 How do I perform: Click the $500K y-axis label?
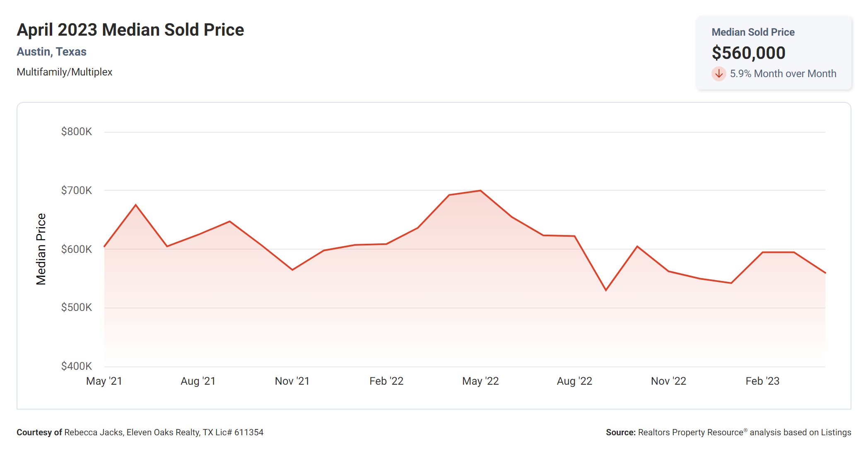[76, 308]
